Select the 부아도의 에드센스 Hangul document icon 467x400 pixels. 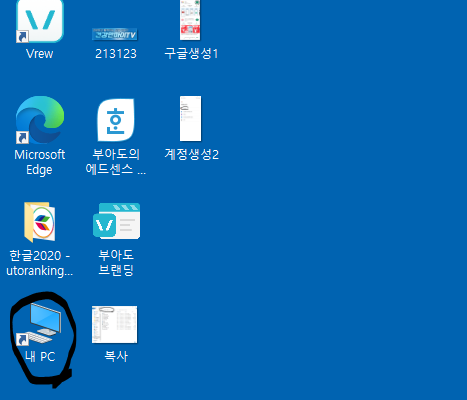click(116, 120)
